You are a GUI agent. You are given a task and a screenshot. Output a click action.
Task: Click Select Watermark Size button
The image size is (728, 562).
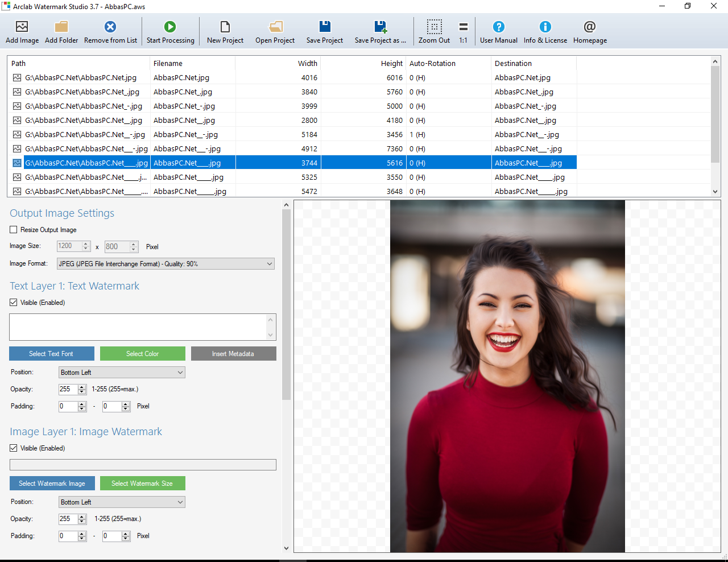coord(143,484)
